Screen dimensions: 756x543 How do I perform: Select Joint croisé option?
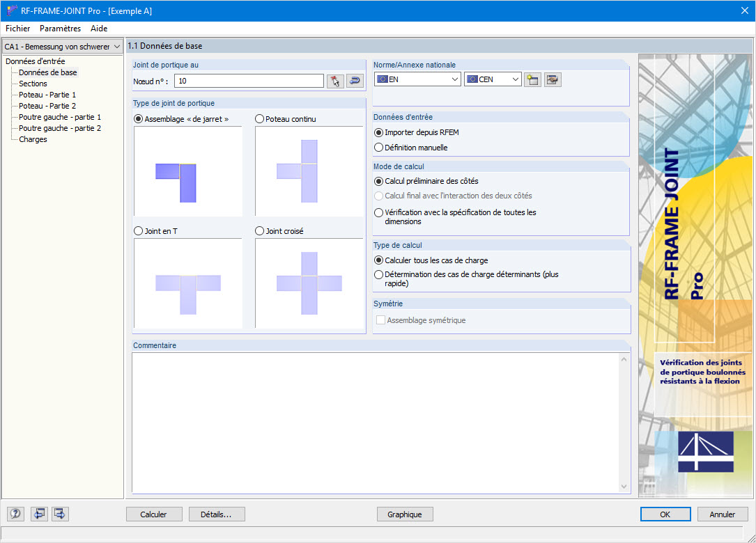click(x=279, y=231)
